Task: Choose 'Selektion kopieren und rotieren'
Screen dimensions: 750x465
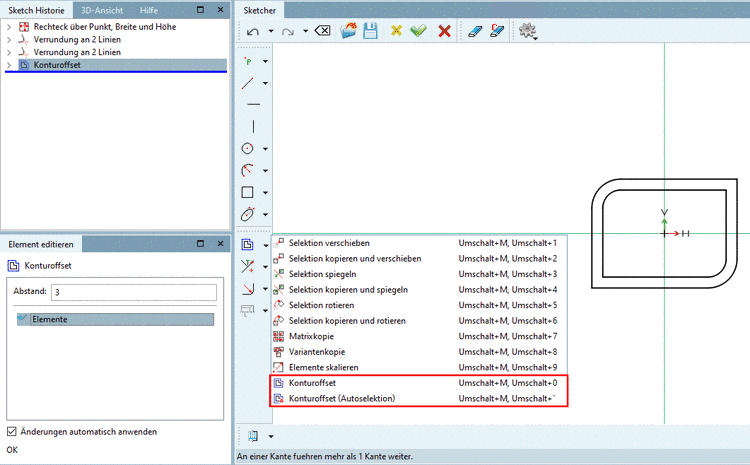Action: (419, 321)
